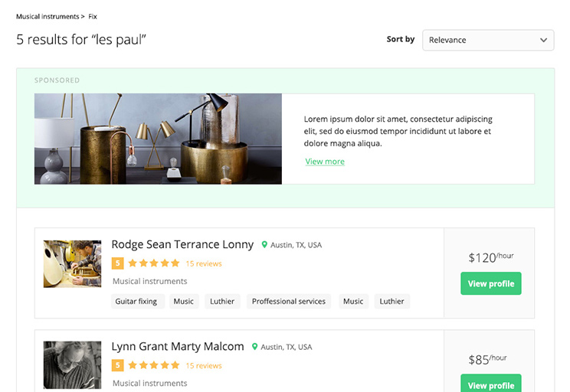Select the Proffessional services tag
Image resolution: width=570 pixels, height=392 pixels.
tap(289, 302)
